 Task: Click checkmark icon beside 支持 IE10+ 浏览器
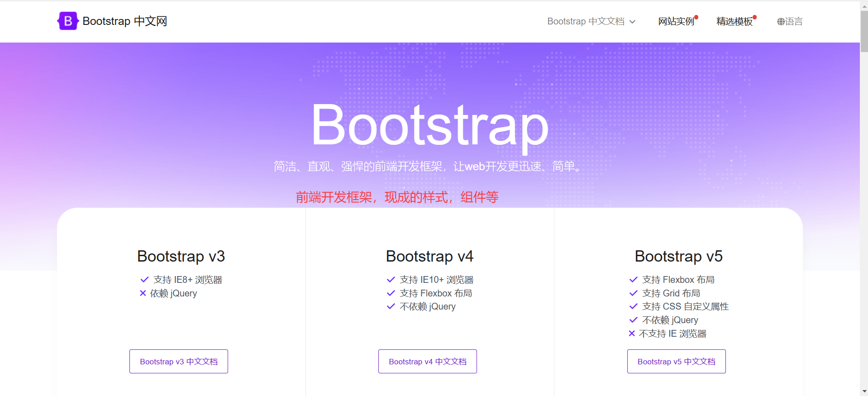[x=391, y=280]
